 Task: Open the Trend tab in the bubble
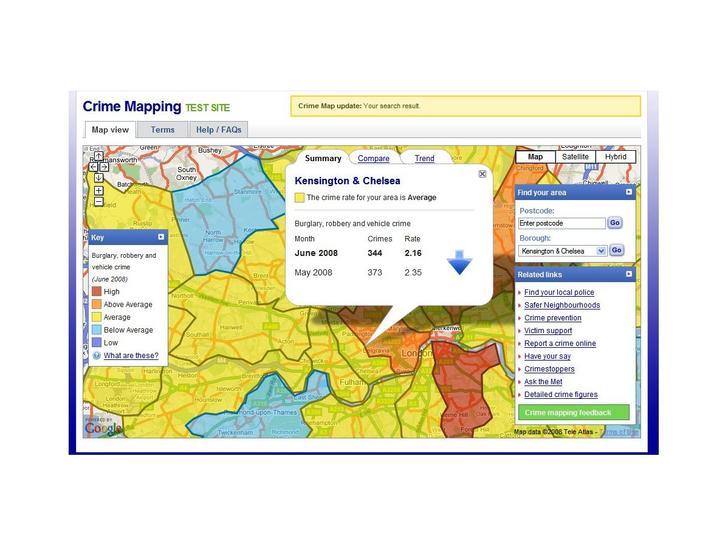tap(424, 158)
